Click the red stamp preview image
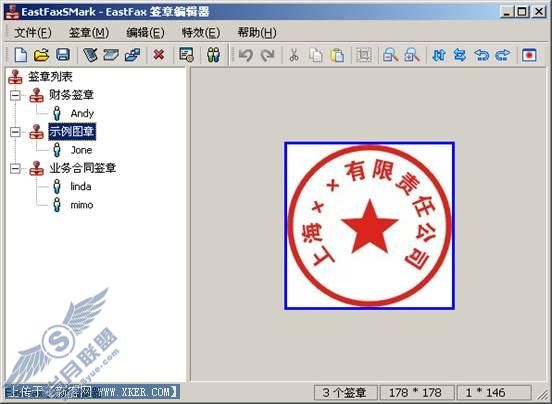Image resolution: width=552 pixels, height=404 pixels. [x=369, y=226]
